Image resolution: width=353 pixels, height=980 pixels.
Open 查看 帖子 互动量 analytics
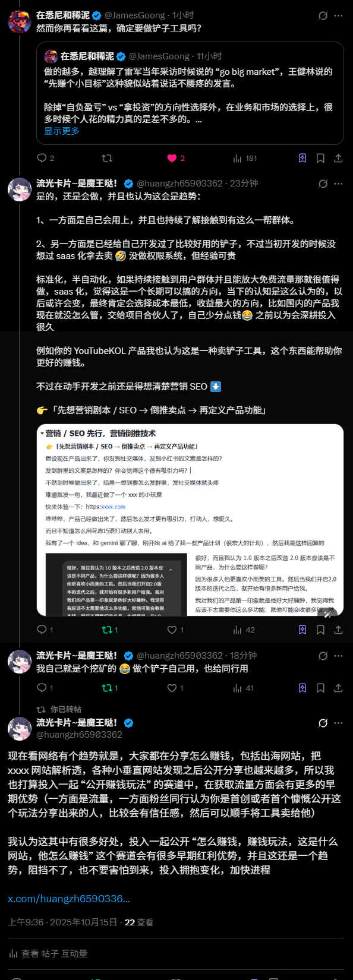click(48, 953)
